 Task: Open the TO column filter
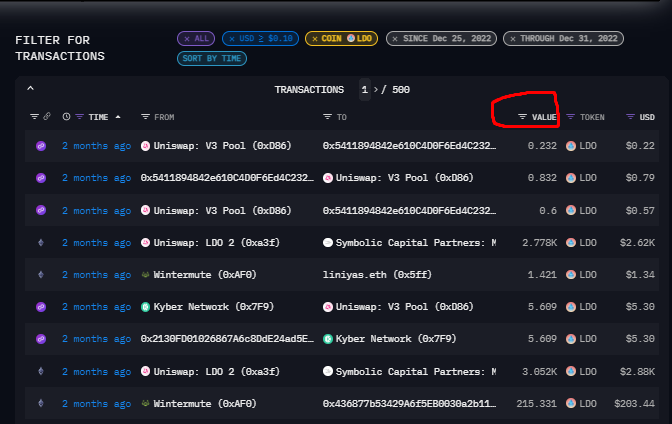pyautogui.click(x=327, y=117)
